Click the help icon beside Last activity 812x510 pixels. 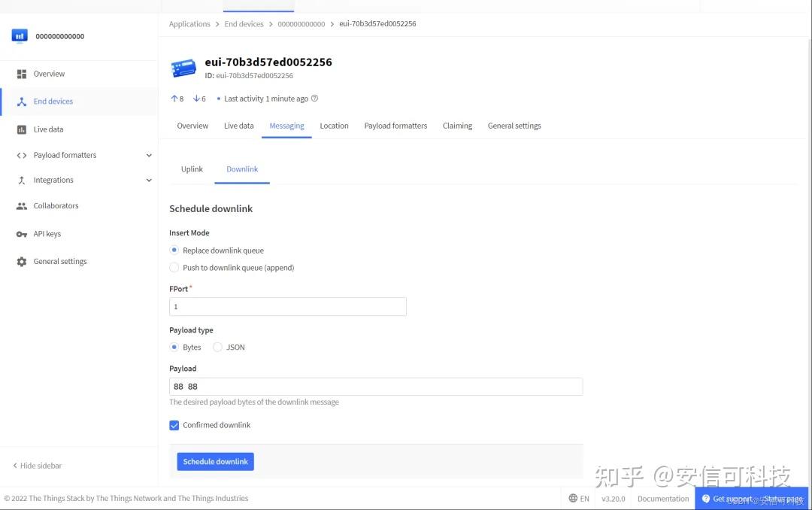[x=314, y=99]
